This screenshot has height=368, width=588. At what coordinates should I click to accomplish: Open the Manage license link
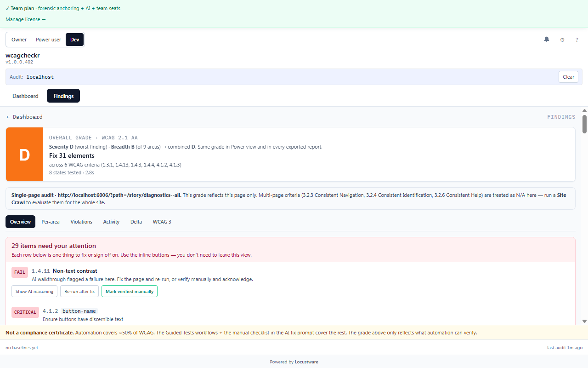click(x=26, y=19)
